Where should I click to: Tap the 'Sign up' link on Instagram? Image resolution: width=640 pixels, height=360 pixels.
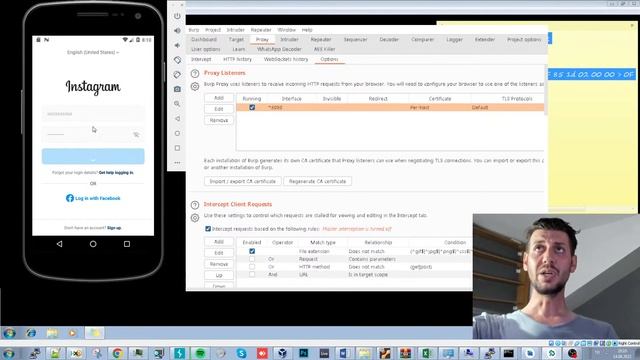(114, 228)
